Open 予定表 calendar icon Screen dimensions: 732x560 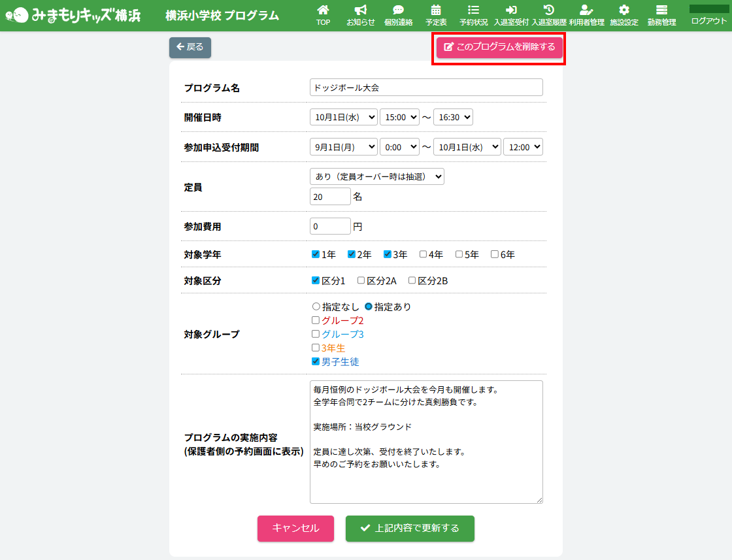click(436, 10)
